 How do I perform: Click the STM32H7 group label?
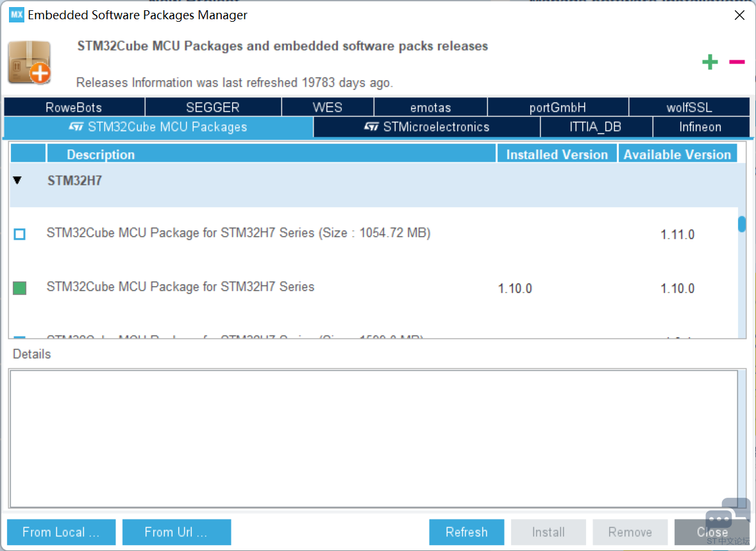(x=75, y=180)
